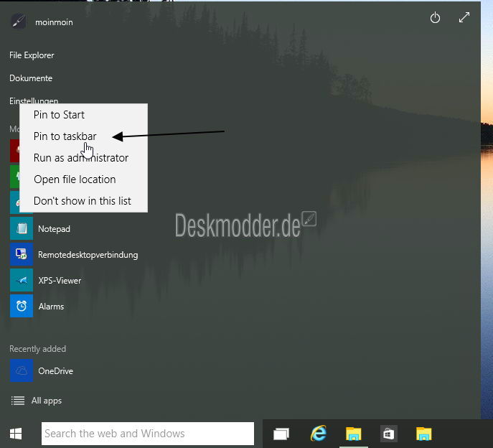
Task: Expand Start menu to full screen
Action: click(464, 17)
